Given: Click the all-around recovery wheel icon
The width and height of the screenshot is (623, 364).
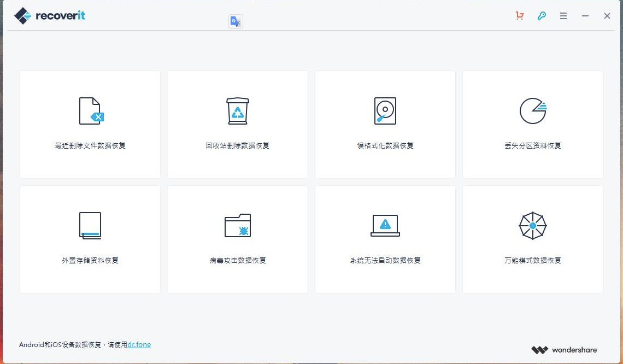Looking at the screenshot, I should [x=533, y=225].
